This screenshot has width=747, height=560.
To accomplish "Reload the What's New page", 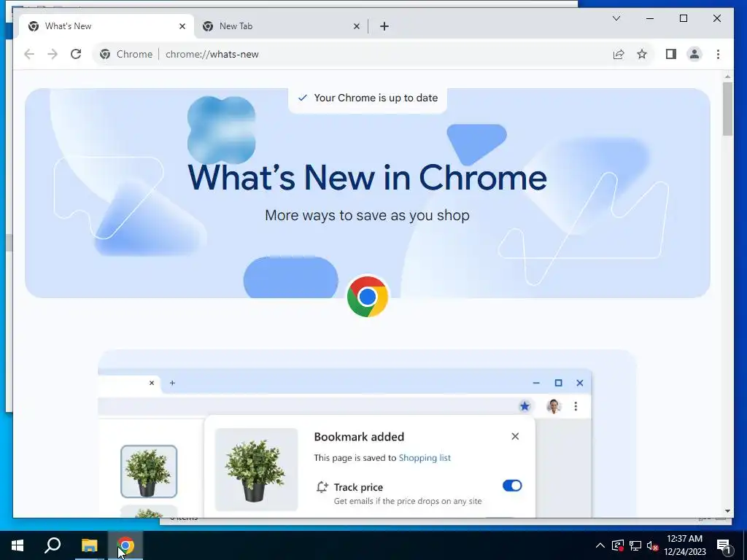I will (76, 54).
